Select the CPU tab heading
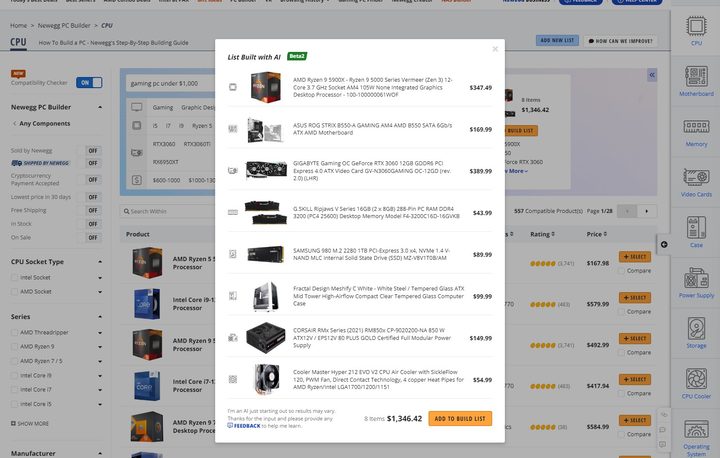 18,42
